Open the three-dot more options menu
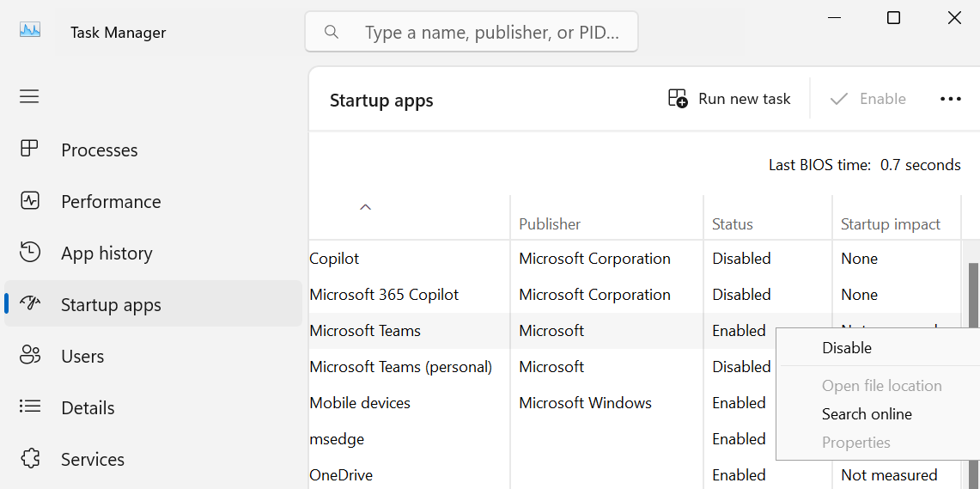Screen dimensions: 980x489 click(950, 99)
